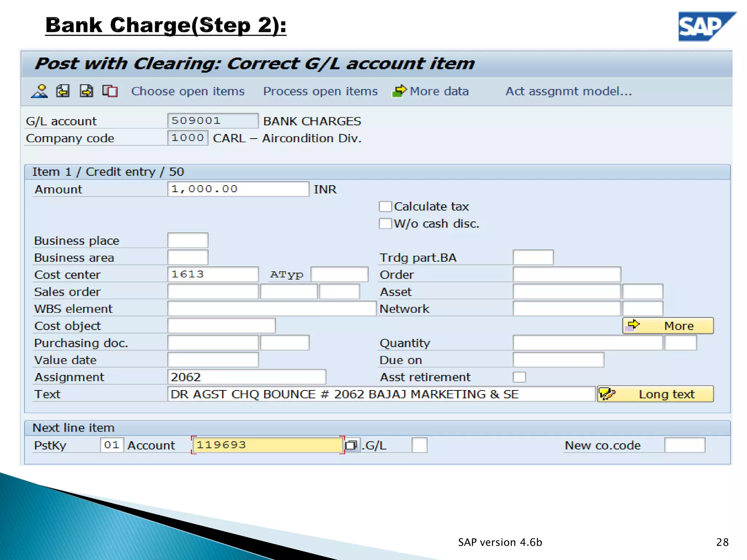Click the 'Next line item' group header
This screenshot has height=560, width=747.
73,428
